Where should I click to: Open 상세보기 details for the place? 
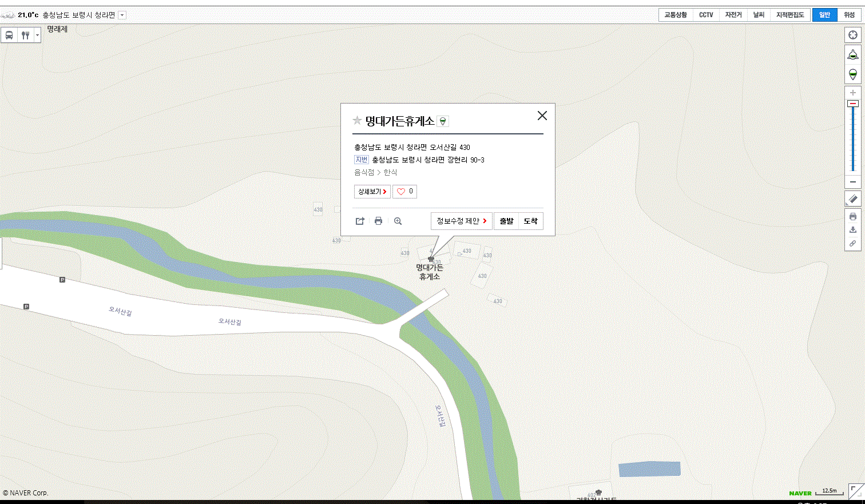click(x=372, y=192)
